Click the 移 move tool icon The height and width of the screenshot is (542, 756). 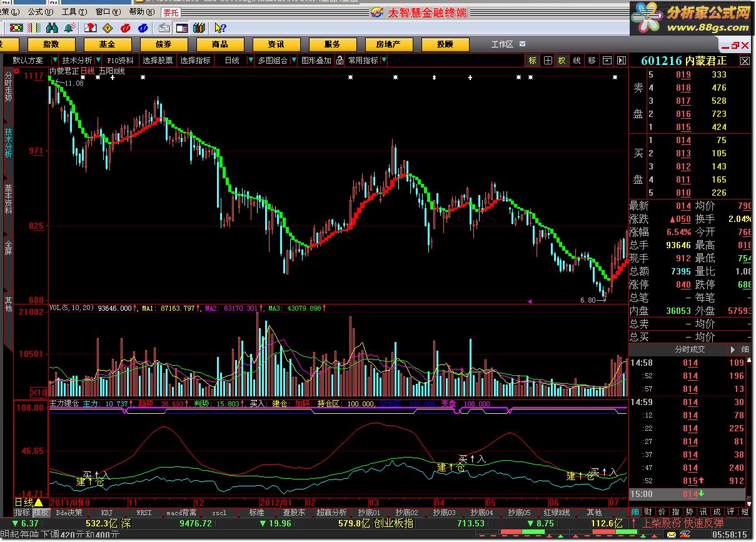coord(591,61)
